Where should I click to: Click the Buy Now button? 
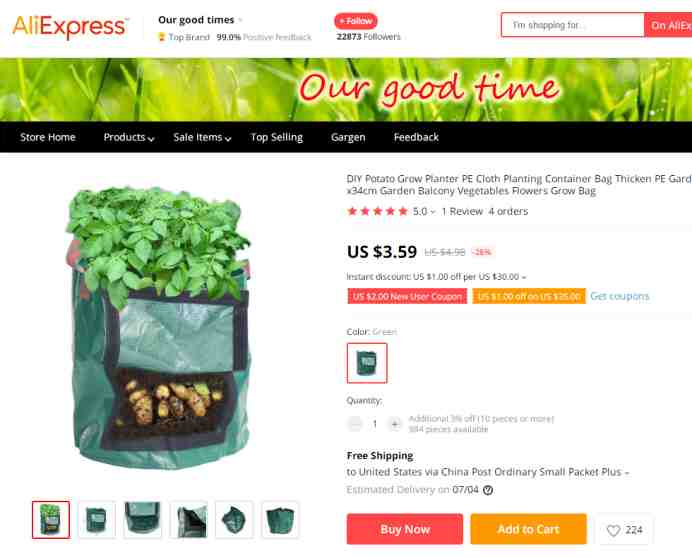(405, 529)
